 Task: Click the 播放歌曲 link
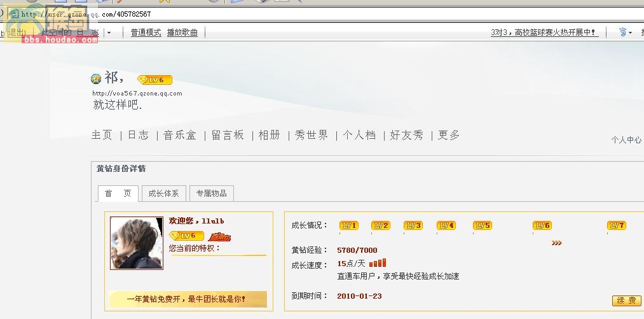182,32
